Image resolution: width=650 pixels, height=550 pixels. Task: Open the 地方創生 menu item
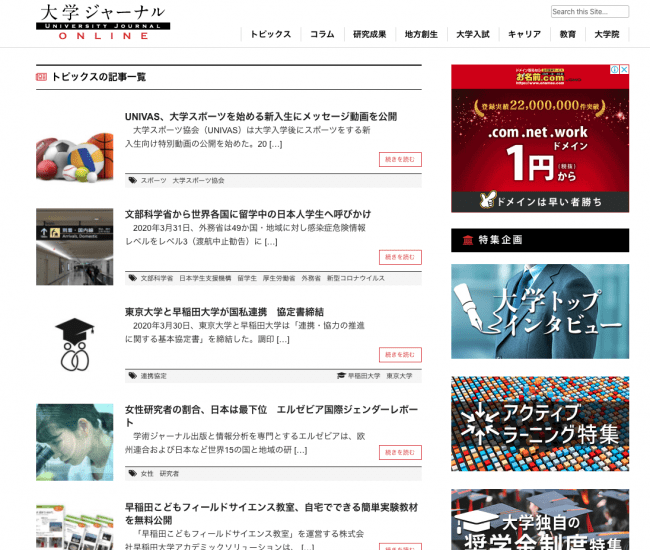point(421,34)
